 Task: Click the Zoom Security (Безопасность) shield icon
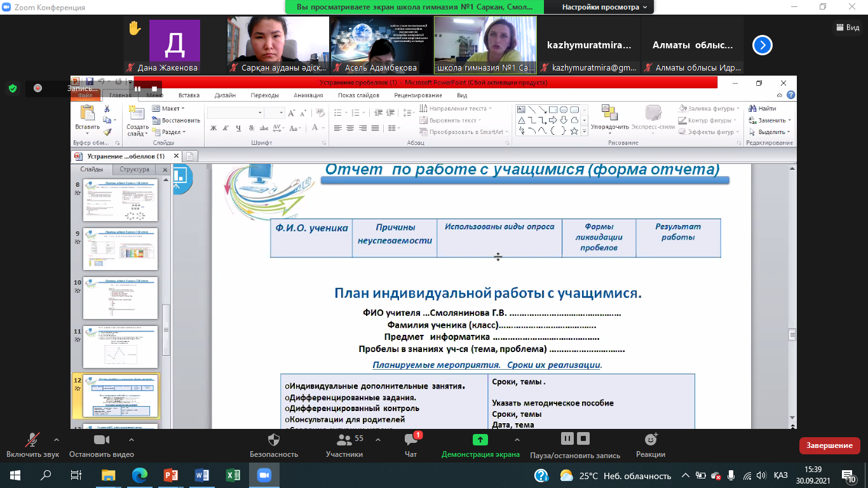(x=274, y=440)
